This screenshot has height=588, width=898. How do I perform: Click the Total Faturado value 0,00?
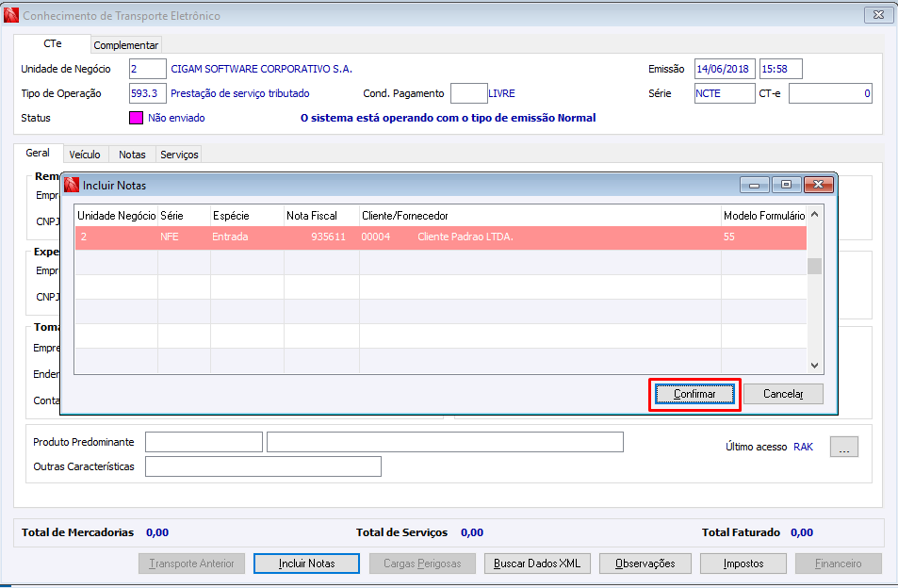(x=802, y=532)
